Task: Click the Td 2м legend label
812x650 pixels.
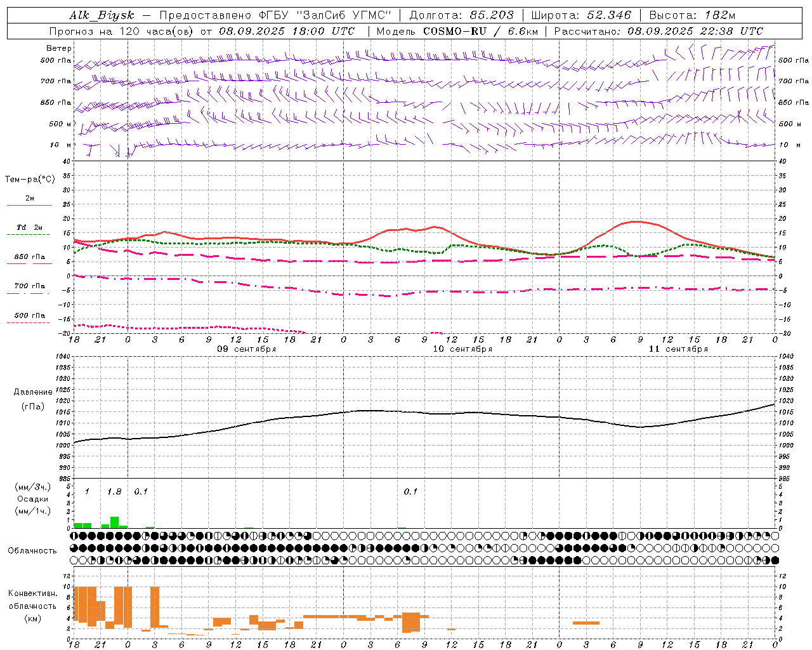Action: [29, 227]
